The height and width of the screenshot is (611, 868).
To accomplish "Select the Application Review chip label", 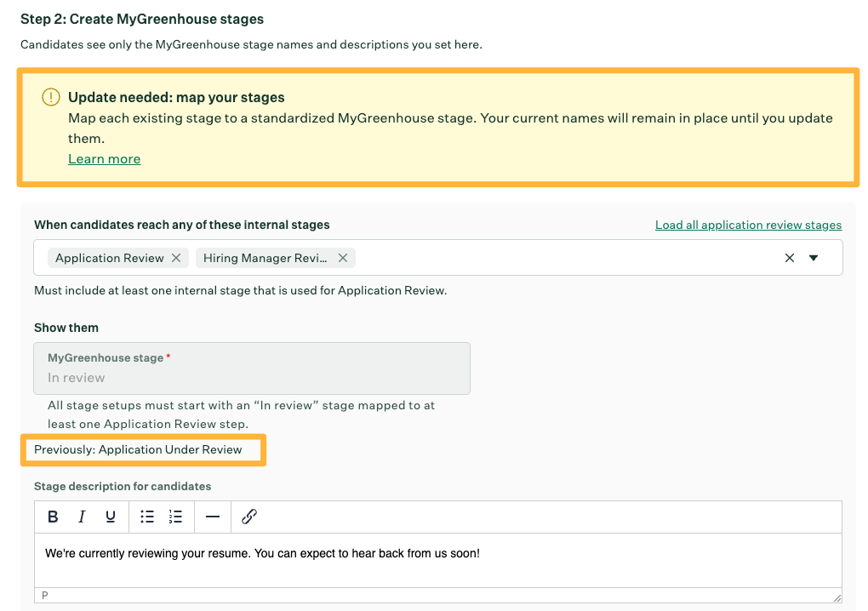I will click(110, 258).
